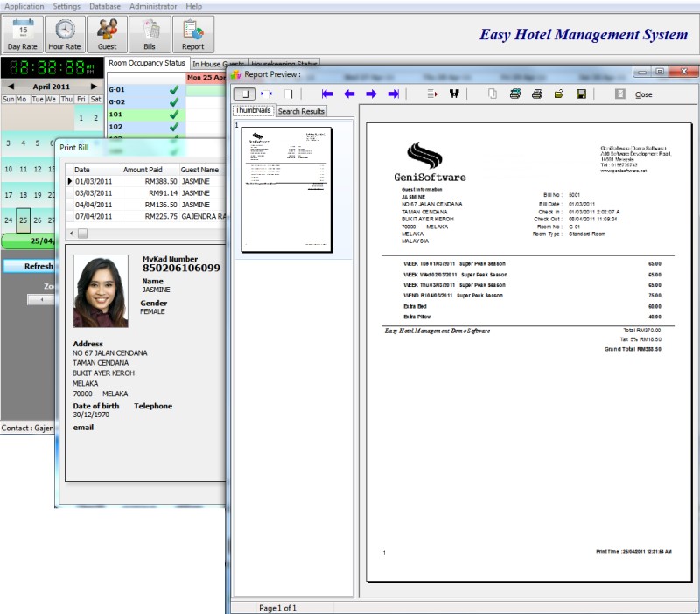Click the printer icon in Report Preview
Image resolution: width=700 pixels, height=614 pixels.
click(x=537, y=94)
